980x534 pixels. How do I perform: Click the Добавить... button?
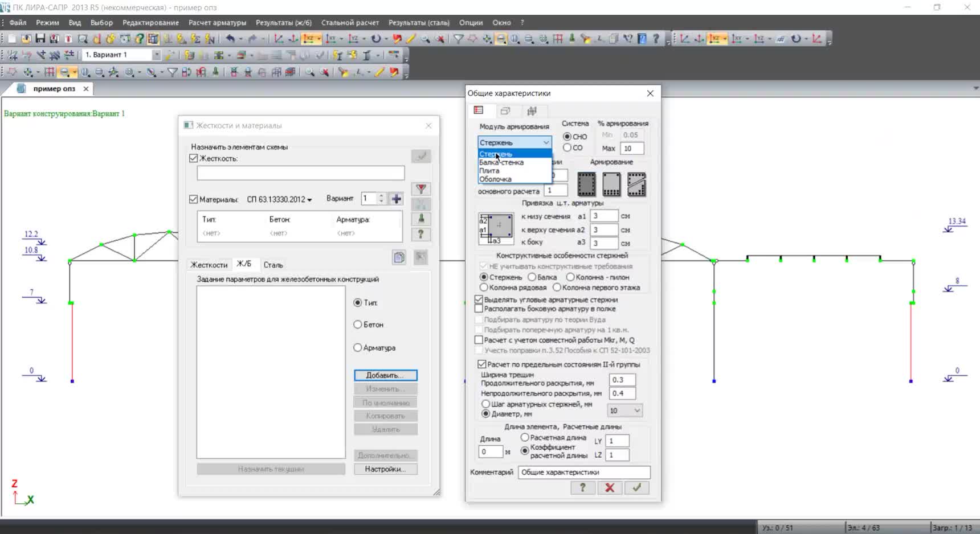(386, 375)
